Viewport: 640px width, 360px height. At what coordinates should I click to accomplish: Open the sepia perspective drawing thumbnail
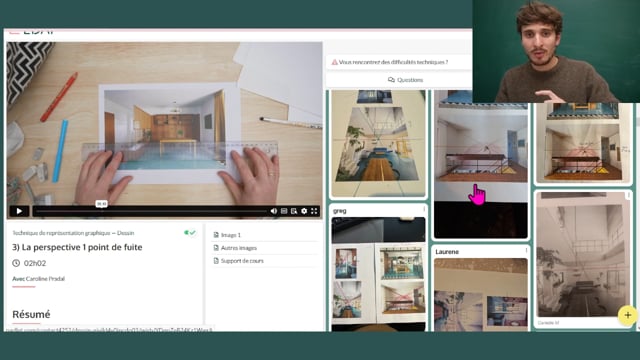coord(582,255)
